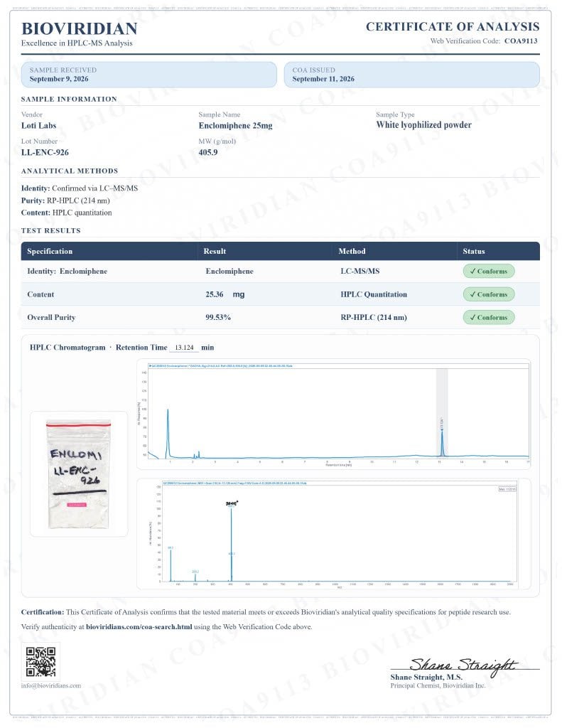Click the QR code

40,662
